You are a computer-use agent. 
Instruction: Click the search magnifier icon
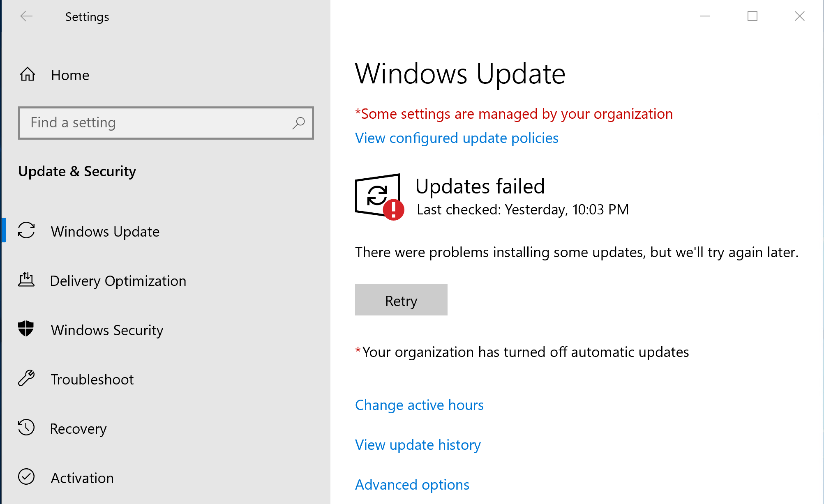pyautogui.click(x=298, y=123)
